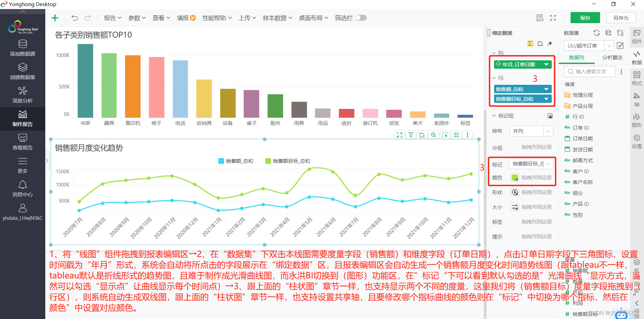The height and width of the screenshot is (319, 644).
Task: Collapse the 行 section chevron
Action: [x=494, y=78]
